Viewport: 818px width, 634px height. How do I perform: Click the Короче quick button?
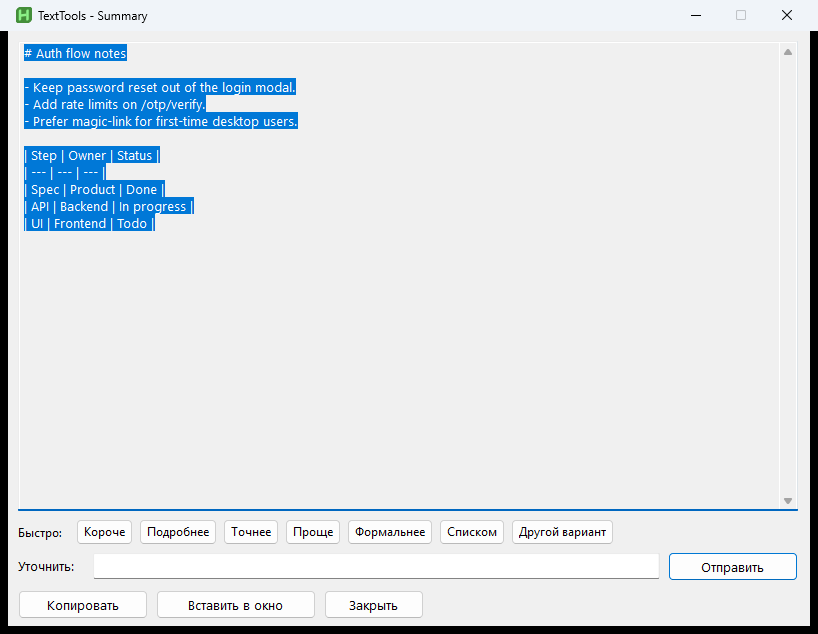click(x=104, y=532)
